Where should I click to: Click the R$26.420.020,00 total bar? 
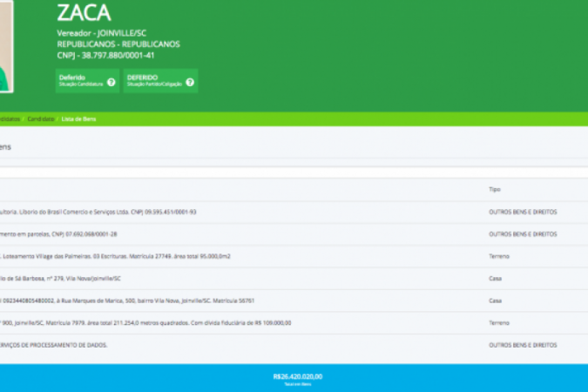(x=296, y=378)
